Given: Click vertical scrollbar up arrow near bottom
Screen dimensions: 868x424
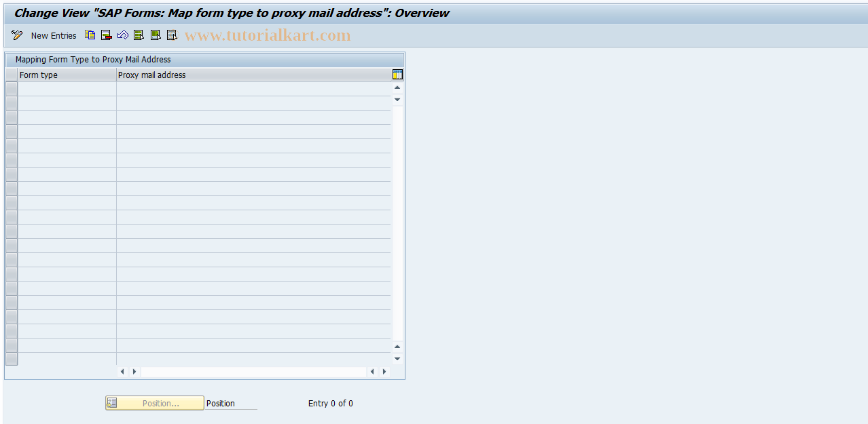Looking at the screenshot, I should 397,347.
